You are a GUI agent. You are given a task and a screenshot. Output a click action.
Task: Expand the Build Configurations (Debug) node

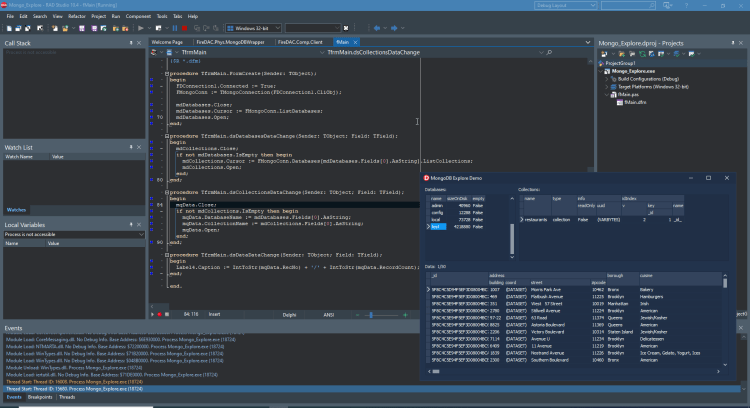point(607,79)
